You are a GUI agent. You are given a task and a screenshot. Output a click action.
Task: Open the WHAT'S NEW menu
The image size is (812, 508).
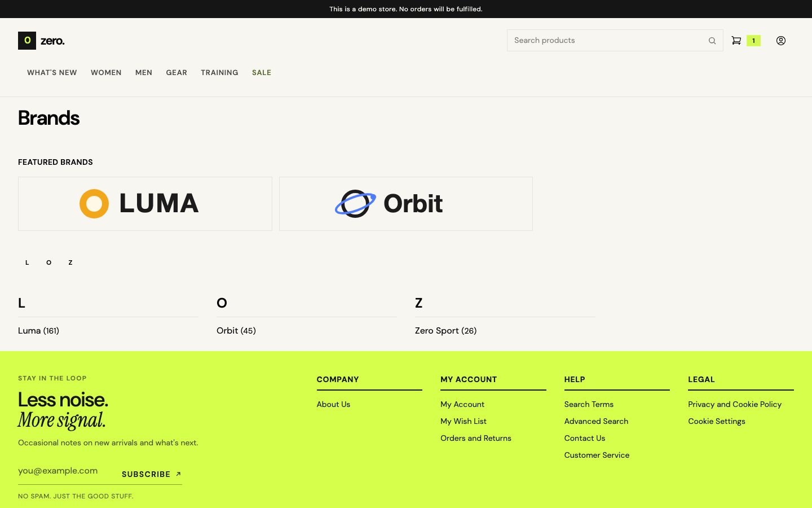[52, 73]
